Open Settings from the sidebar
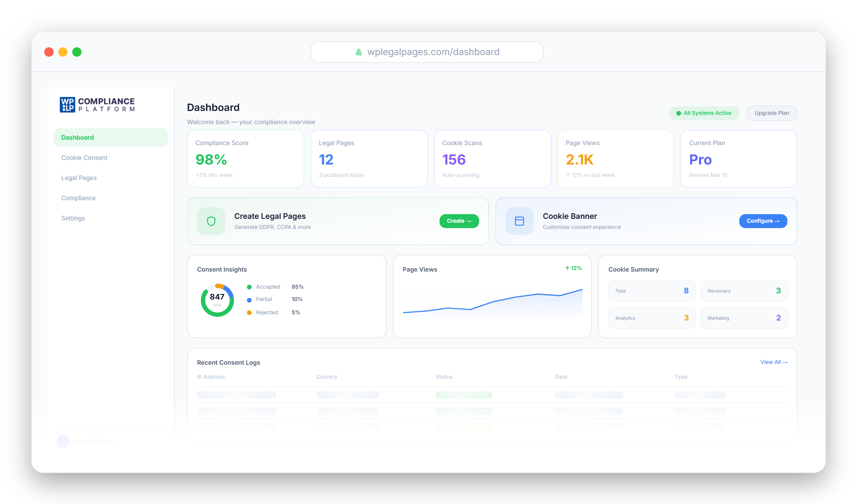The height and width of the screenshot is (504, 857). tap(73, 218)
